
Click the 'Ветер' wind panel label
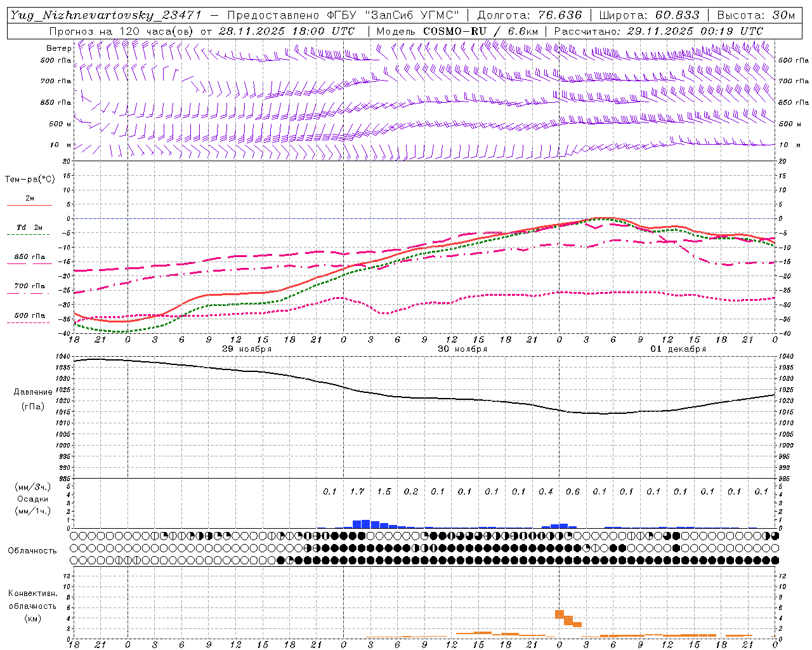click(x=58, y=48)
